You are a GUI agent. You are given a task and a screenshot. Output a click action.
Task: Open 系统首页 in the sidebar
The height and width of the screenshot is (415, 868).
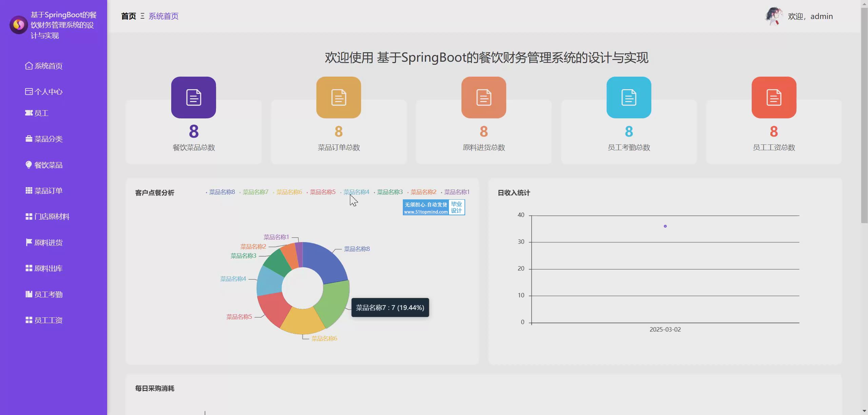tap(48, 66)
